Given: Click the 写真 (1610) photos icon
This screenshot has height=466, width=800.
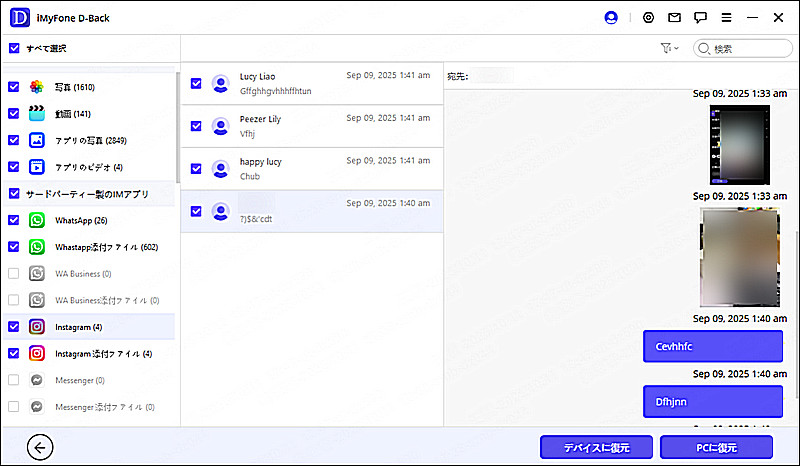Looking at the screenshot, I should pos(37,87).
